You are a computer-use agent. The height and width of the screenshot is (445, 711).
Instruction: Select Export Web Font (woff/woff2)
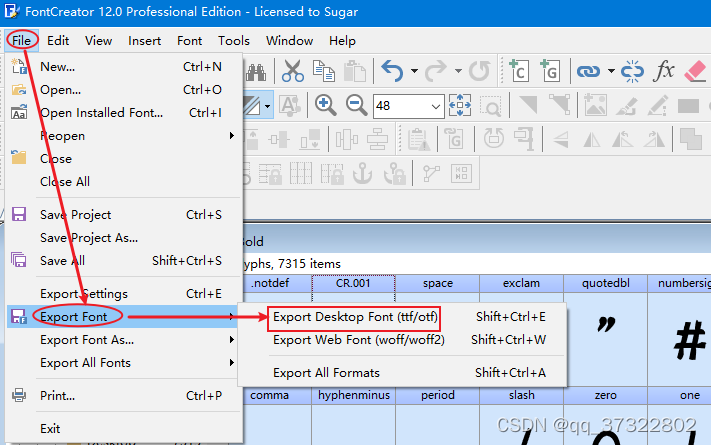402,340
